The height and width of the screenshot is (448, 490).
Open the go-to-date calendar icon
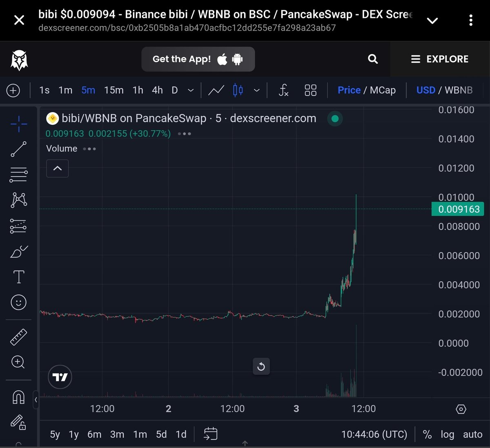click(x=211, y=434)
